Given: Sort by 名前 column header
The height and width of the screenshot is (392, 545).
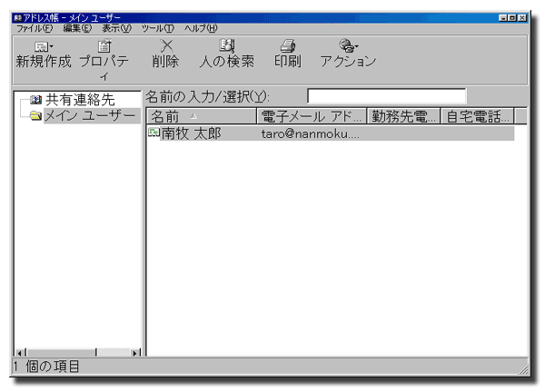Looking at the screenshot, I should 201,116.
